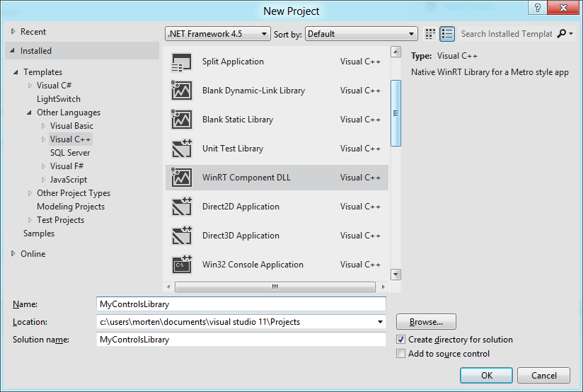Click the Name text field
Screen dimensions: 583x392
[x=241, y=304]
